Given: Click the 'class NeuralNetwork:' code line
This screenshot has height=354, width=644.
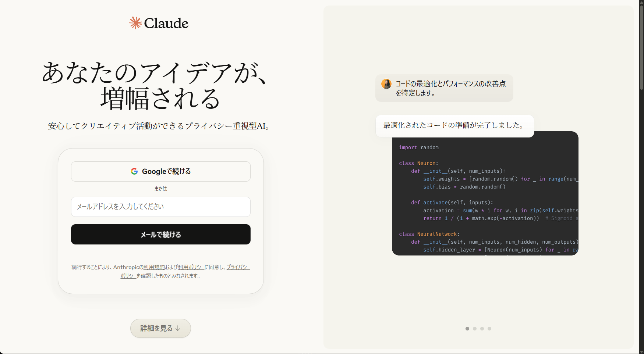Looking at the screenshot, I should 429,234.
